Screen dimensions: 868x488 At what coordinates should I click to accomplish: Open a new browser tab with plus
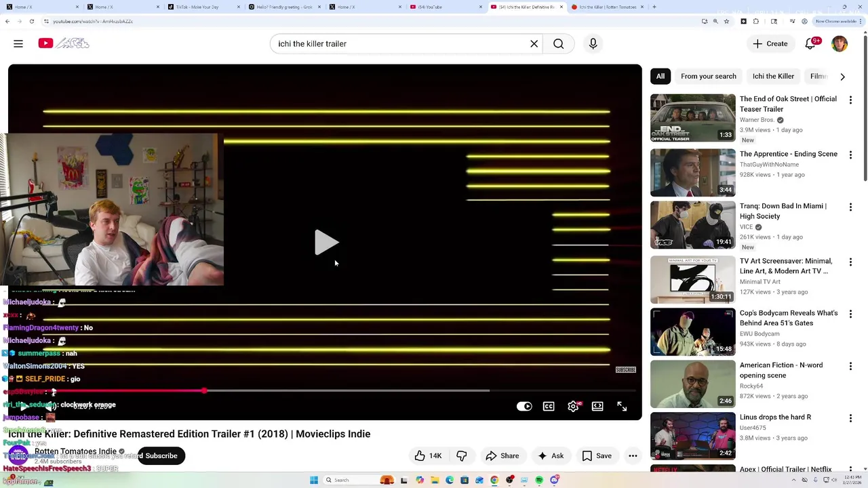coord(654,7)
